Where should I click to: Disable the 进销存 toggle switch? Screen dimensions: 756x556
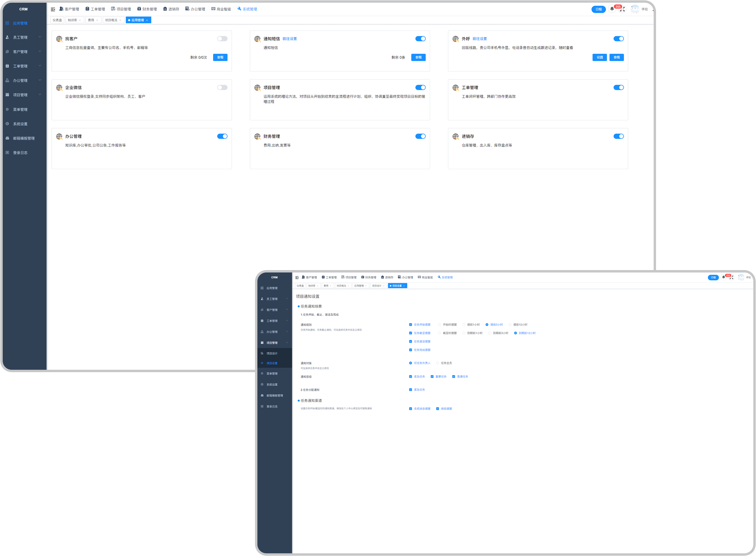618,136
